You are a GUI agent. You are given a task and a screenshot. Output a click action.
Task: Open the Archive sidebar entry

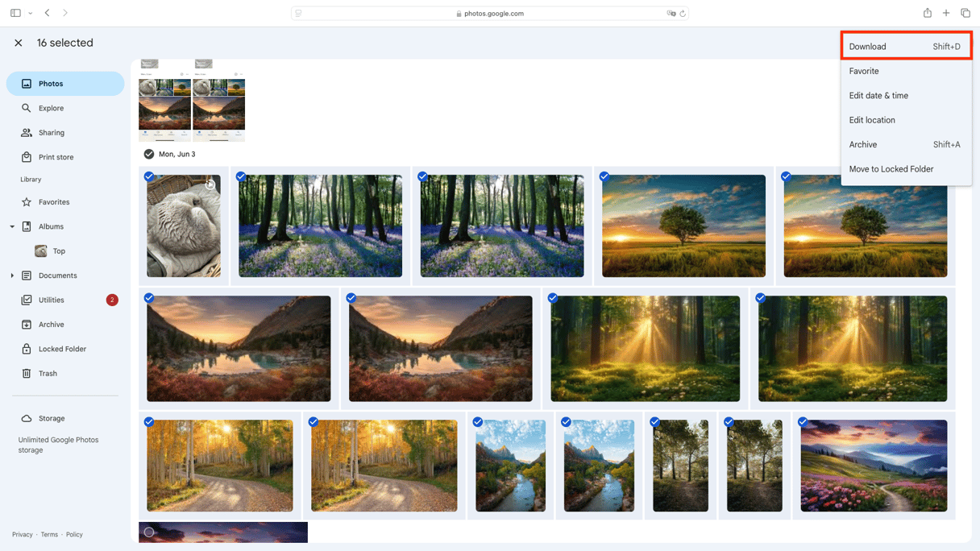coord(65,325)
